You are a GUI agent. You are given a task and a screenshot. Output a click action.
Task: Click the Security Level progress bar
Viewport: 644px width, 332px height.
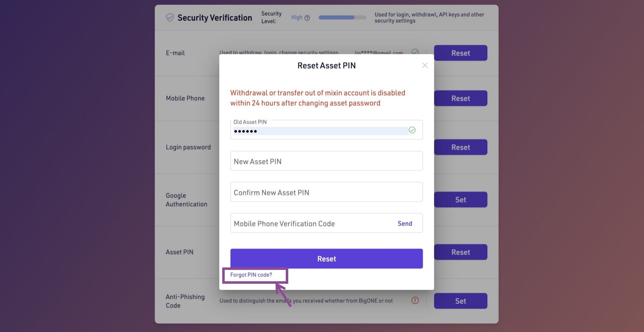pos(342,18)
